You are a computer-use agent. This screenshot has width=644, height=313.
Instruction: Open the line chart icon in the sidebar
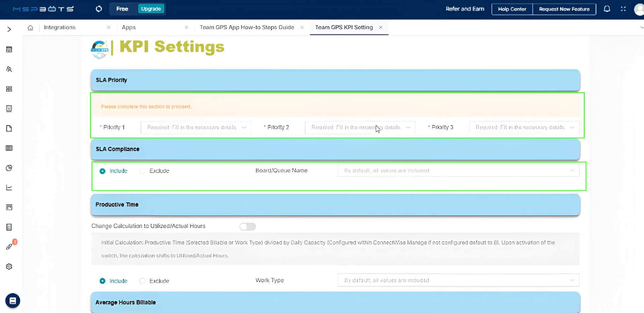point(9,188)
